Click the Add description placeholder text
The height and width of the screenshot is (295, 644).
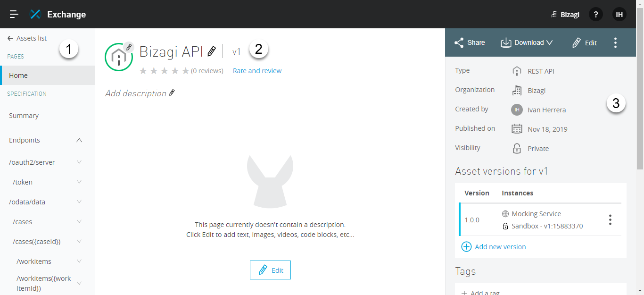tap(136, 93)
